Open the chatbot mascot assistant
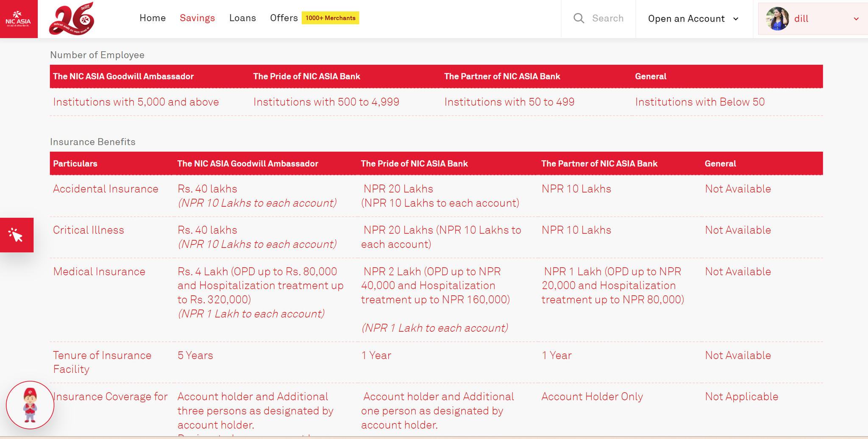 click(x=30, y=405)
